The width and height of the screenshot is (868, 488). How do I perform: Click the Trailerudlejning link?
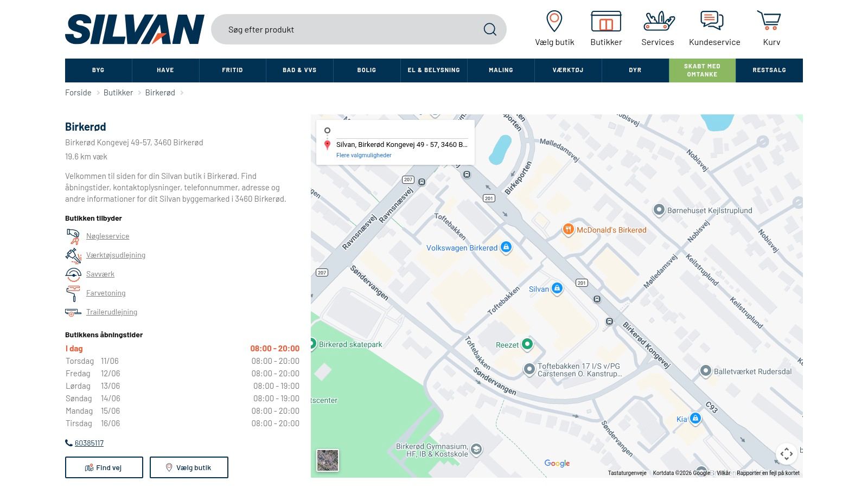click(x=112, y=312)
